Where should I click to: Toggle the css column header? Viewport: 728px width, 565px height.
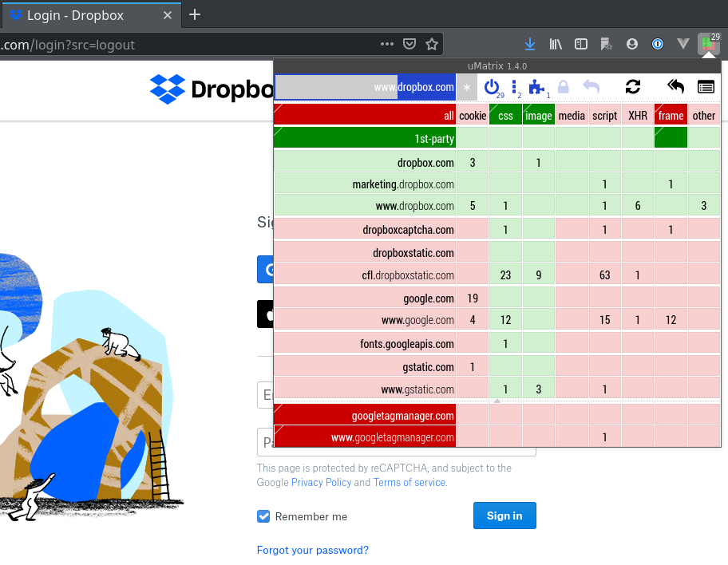tap(505, 115)
